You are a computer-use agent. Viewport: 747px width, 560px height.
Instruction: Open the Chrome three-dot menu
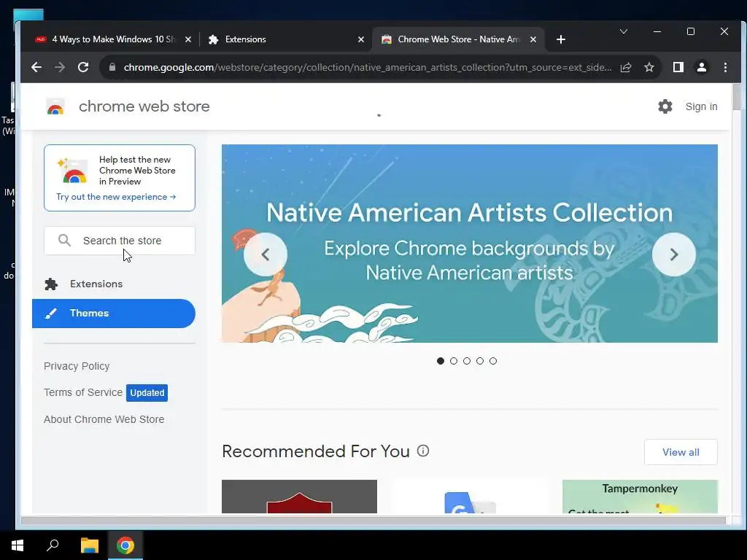(x=725, y=67)
